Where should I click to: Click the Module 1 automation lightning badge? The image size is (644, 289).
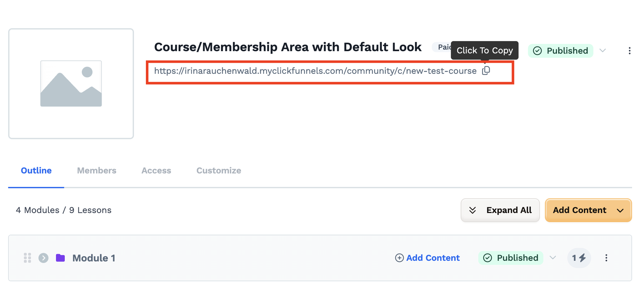[579, 258]
